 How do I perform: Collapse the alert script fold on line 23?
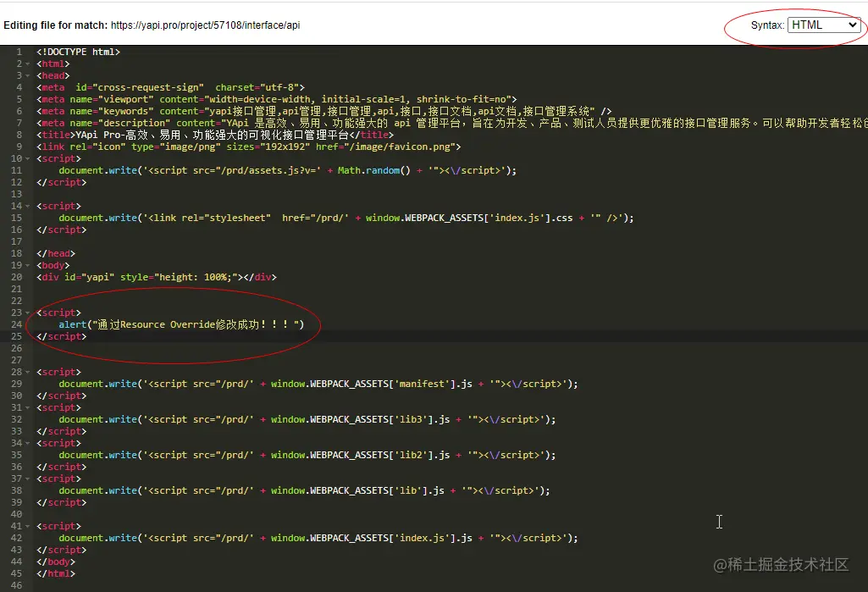[28, 313]
